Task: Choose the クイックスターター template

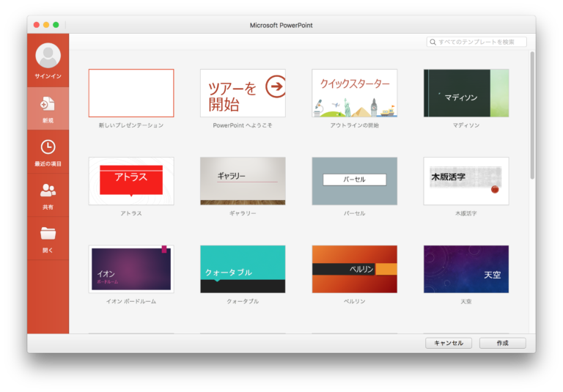Action: coord(354,93)
